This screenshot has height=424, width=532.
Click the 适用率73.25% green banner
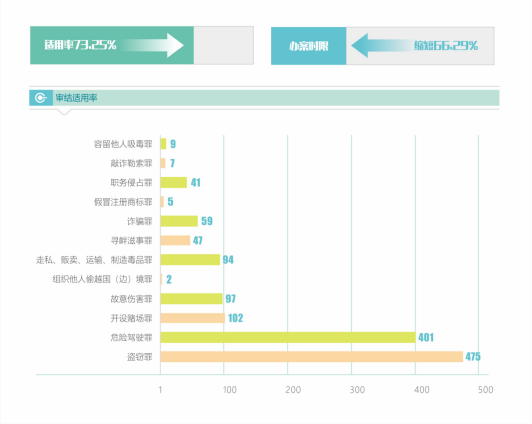coord(112,45)
